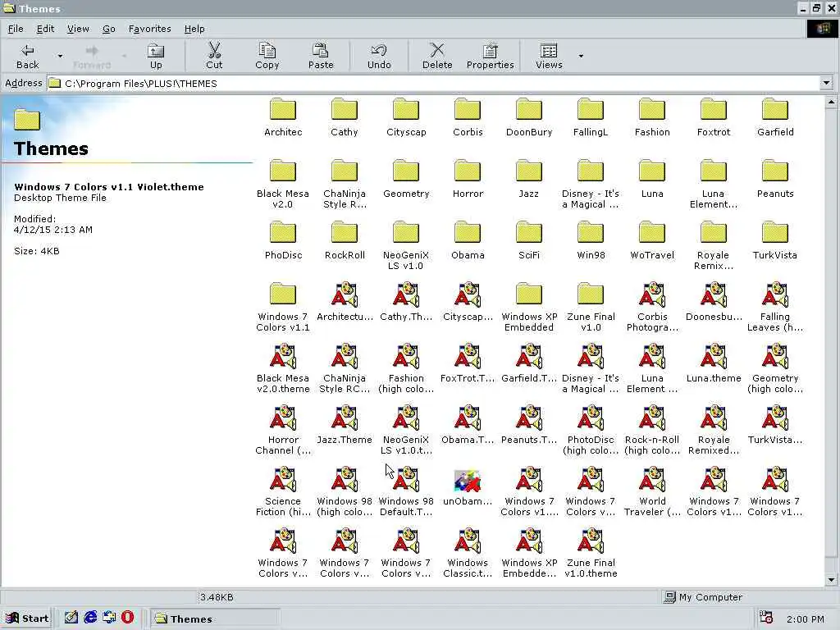The image size is (840, 630).
Task: Click the clock showing 2:00 PM
Action: tap(806, 619)
